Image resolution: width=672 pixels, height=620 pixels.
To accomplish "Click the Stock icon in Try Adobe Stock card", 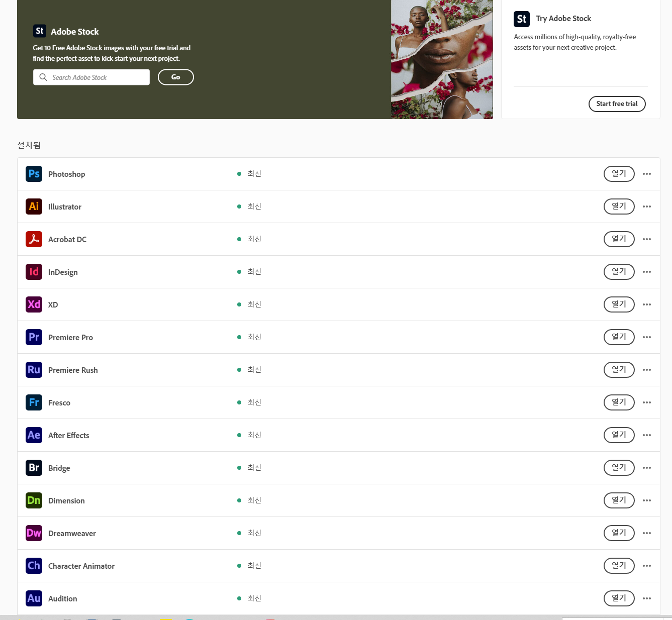I will coord(522,19).
